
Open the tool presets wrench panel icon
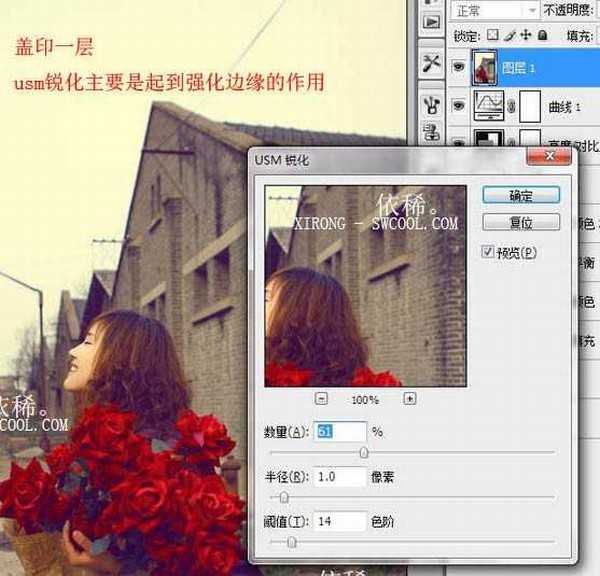point(432,64)
